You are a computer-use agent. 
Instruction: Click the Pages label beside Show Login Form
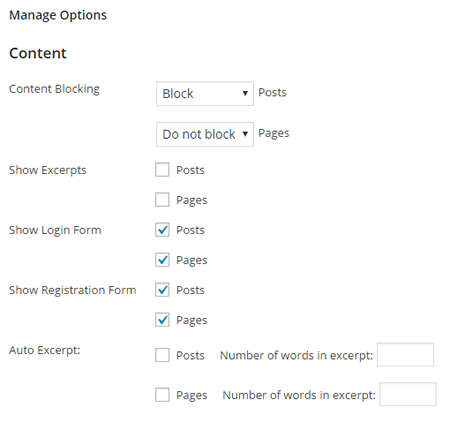192,260
